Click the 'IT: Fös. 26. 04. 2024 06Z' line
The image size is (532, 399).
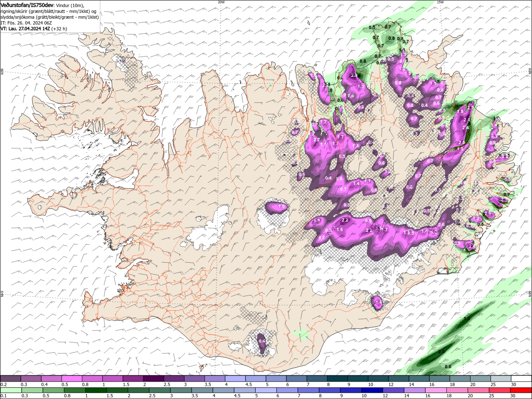(x=26, y=23)
